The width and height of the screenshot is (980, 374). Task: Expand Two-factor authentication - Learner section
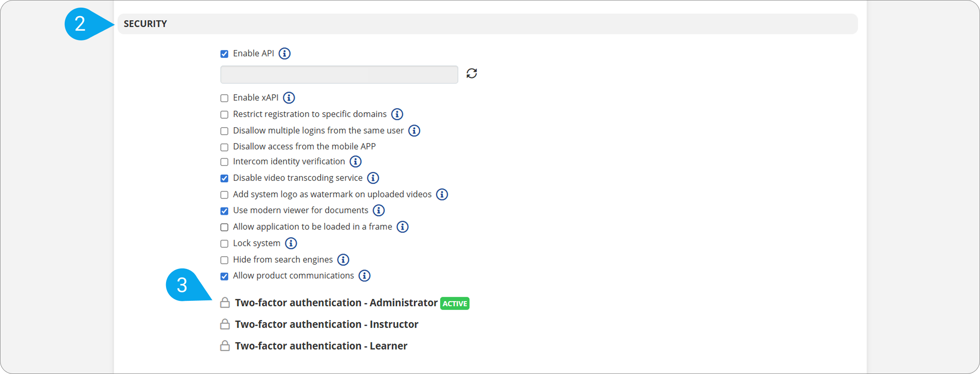[321, 346]
